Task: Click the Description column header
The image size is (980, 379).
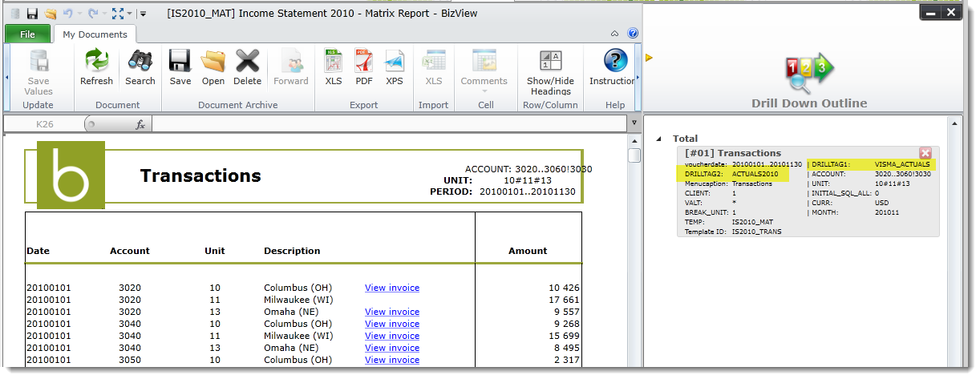Action: tap(292, 251)
